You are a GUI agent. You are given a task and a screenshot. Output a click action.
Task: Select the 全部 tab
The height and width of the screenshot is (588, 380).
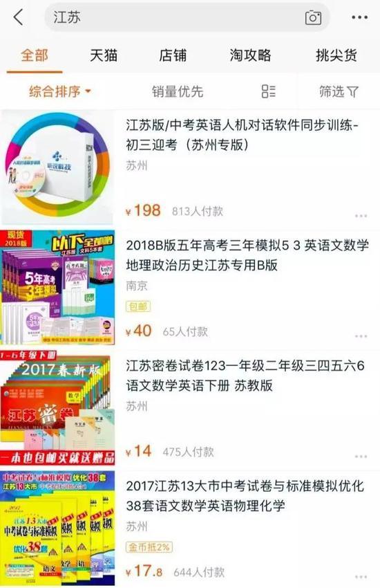pos(35,55)
